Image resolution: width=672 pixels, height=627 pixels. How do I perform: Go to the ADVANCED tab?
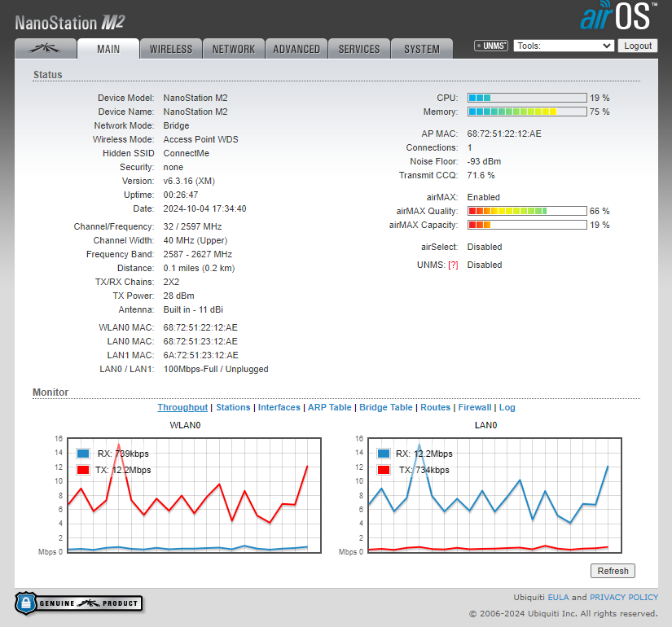pyautogui.click(x=296, y=49)
